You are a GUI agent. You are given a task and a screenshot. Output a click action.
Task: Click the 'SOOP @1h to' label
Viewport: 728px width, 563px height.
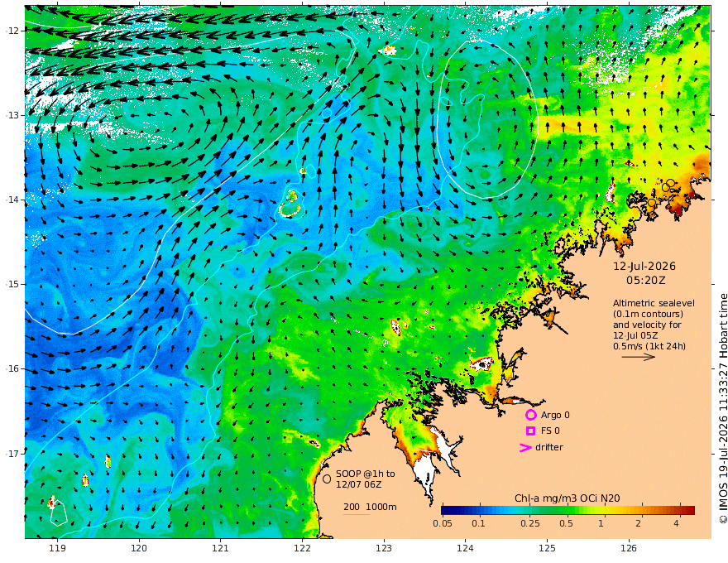pyautogui.click(x=366, y=474)
